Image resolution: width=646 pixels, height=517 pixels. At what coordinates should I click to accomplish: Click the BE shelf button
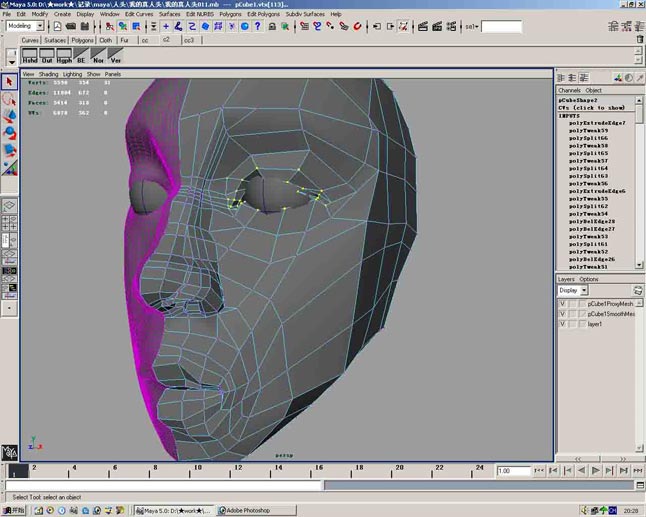[x=81, y=56]
